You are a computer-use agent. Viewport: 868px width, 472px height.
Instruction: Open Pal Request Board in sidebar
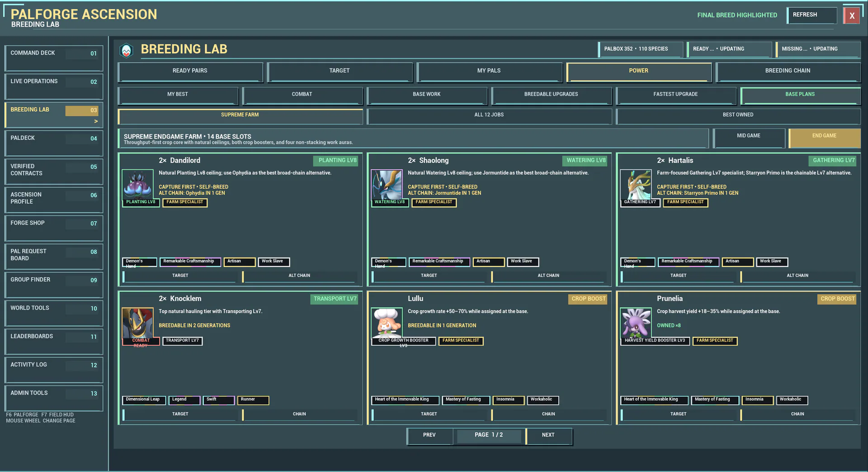54,257
